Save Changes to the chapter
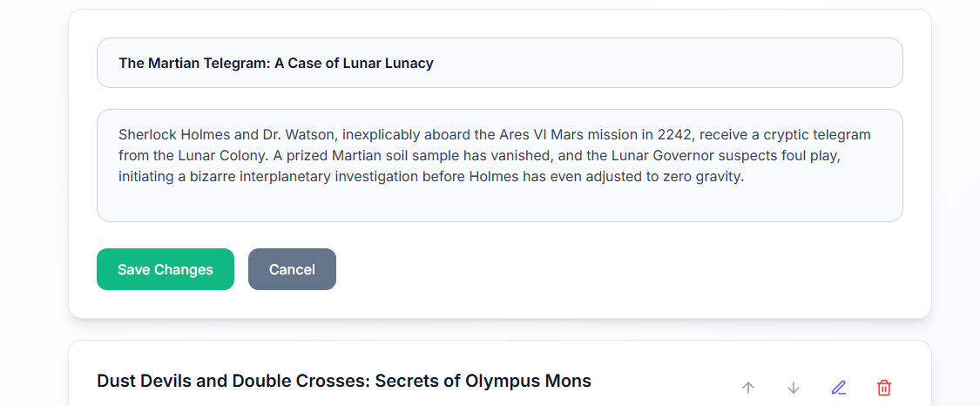980x406 pixels. pos(165,269)
